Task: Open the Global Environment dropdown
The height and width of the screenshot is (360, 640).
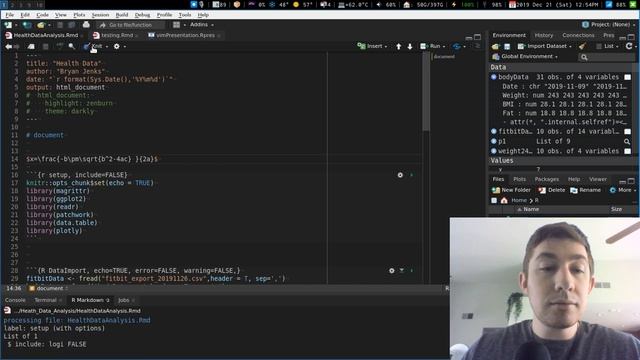Action: [525, 57]
